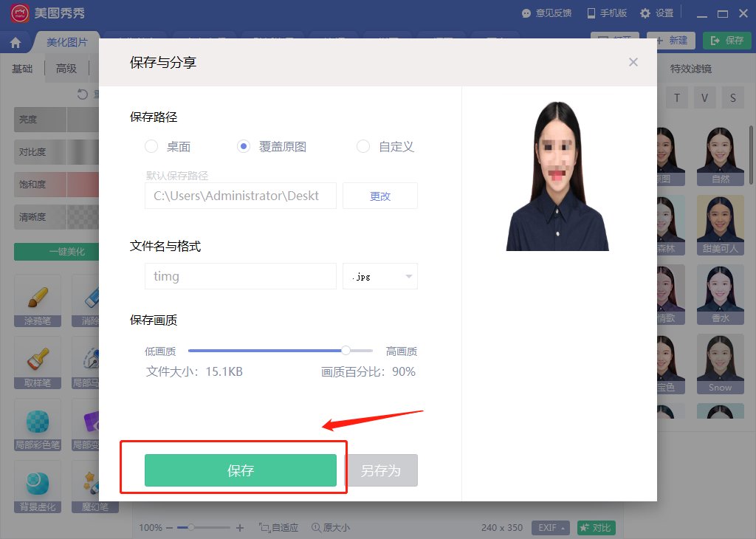The width and height of the screenshot is (756, 539).
Task: Open the 设置 settings gear
Action: click(656, 13)
